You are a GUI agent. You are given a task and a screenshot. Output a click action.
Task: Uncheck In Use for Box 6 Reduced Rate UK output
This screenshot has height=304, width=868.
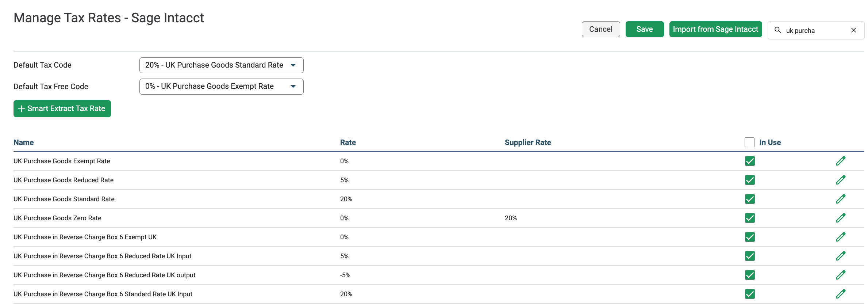point(750,275)
